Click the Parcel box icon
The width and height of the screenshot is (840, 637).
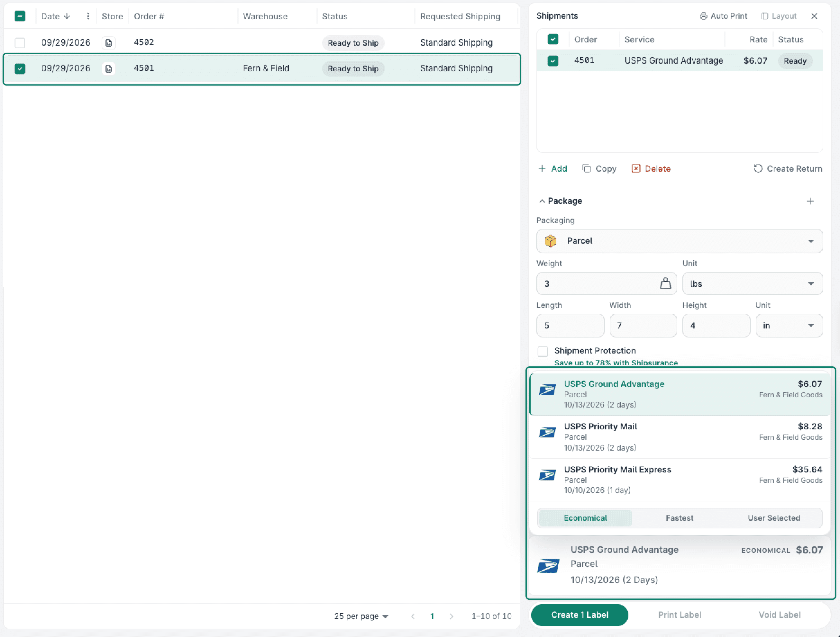tap(551, 241)
